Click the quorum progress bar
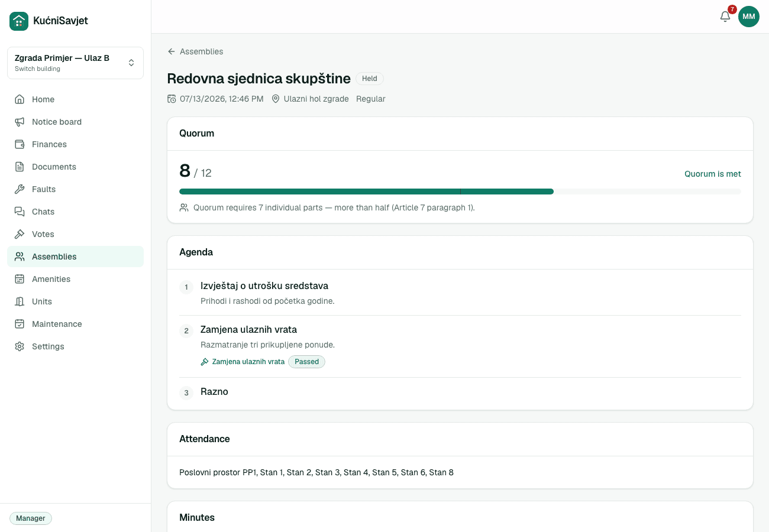The image size is (769, 532). 460,192
